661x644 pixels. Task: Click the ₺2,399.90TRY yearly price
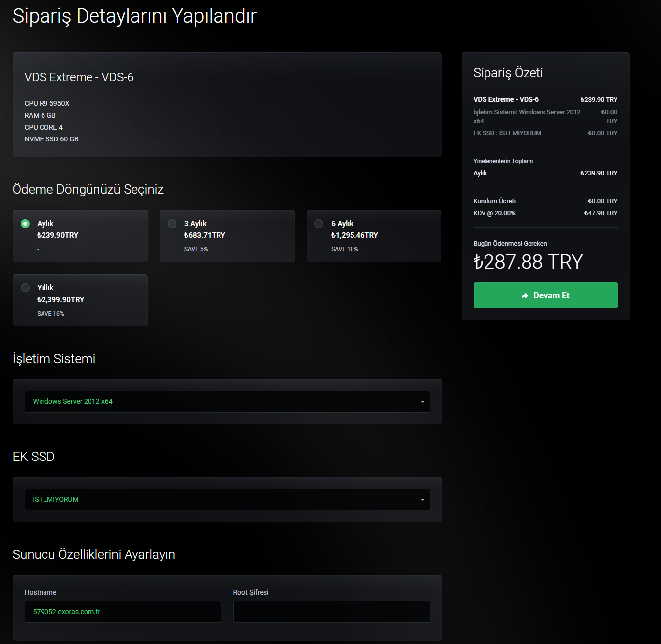pyautogui.click(x=60, y=300)
